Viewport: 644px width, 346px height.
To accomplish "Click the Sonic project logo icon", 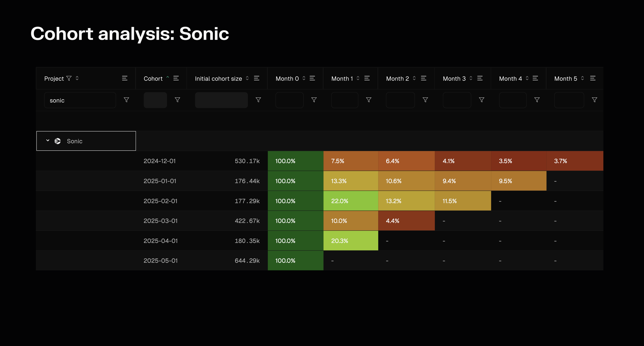I will [x=58, y=141].
